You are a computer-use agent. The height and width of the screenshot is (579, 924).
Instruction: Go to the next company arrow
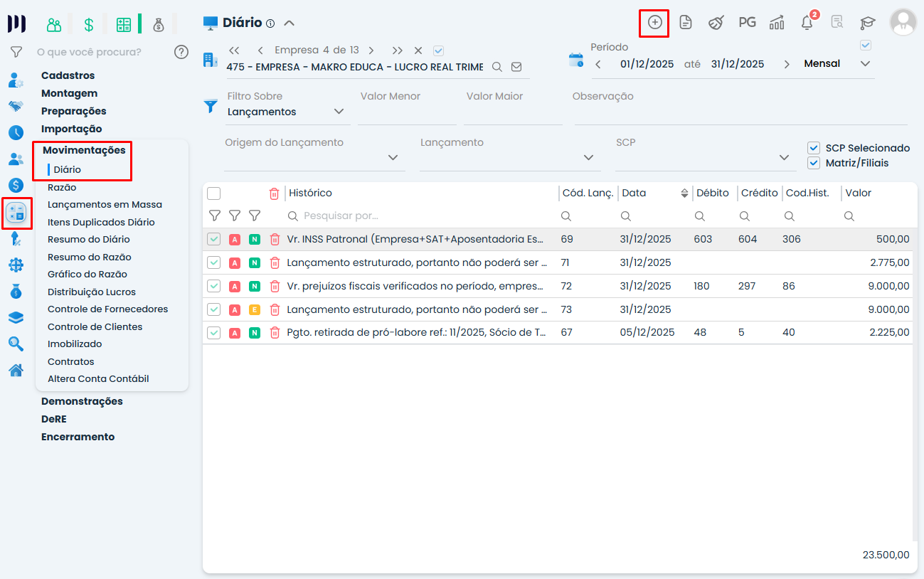pyautogui.click(x=371, y=51)
